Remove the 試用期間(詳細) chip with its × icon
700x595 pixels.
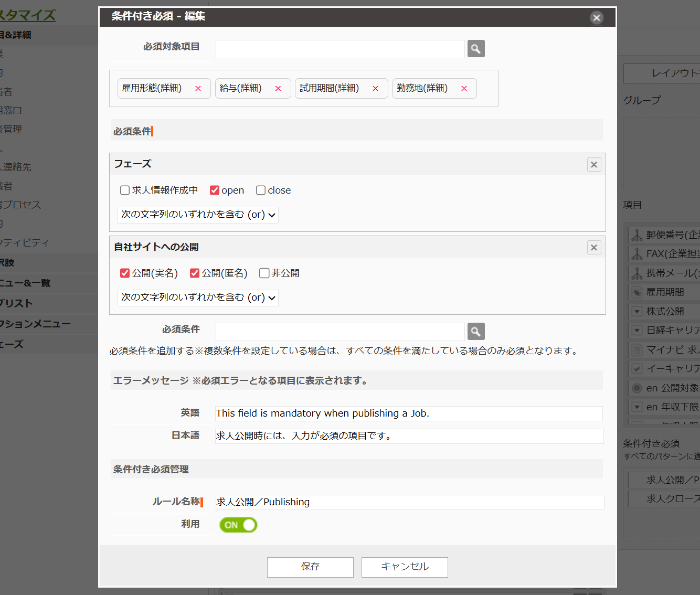coord(375,88)
